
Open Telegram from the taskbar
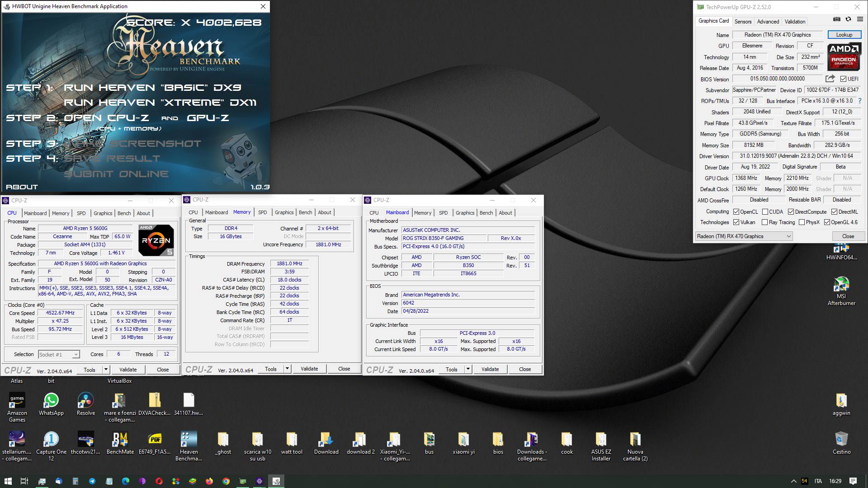(92, 481)
